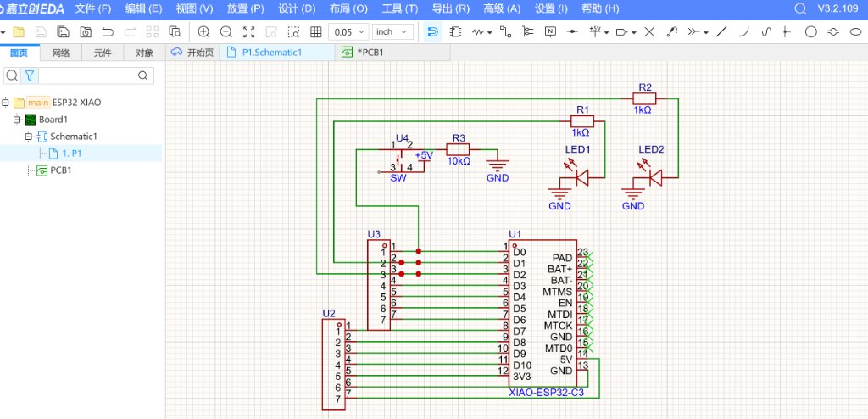Open the 导出 (R) menu

click(x=451, y=8)
